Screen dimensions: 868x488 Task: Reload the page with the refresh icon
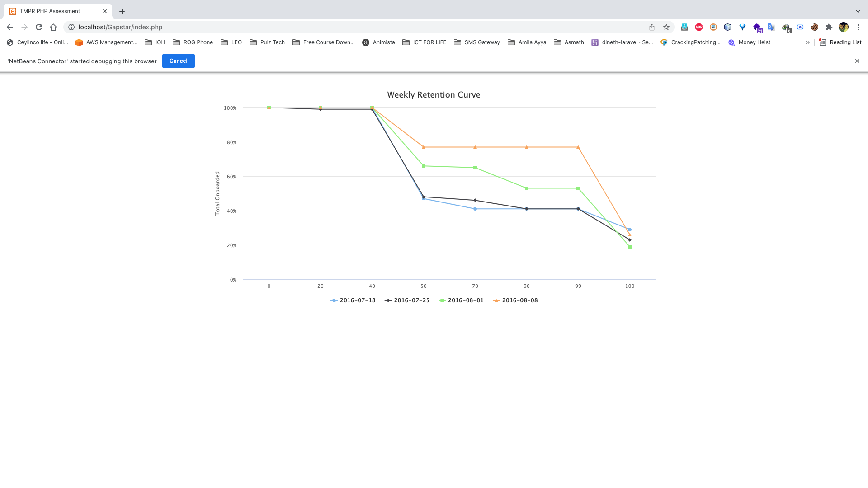39,27
